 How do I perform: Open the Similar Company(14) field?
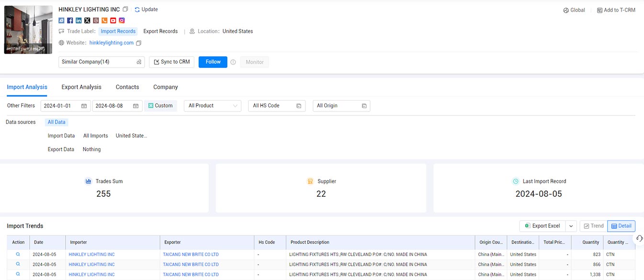pos(101,62)
